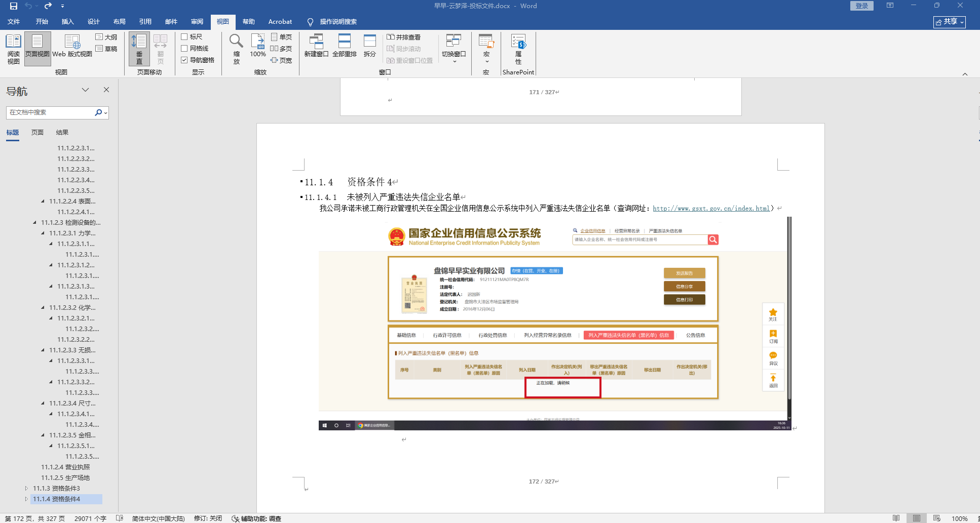Switch to Read Mode (阅读视图)
Viewport: 980px width, 523px height.
[14, 49]
